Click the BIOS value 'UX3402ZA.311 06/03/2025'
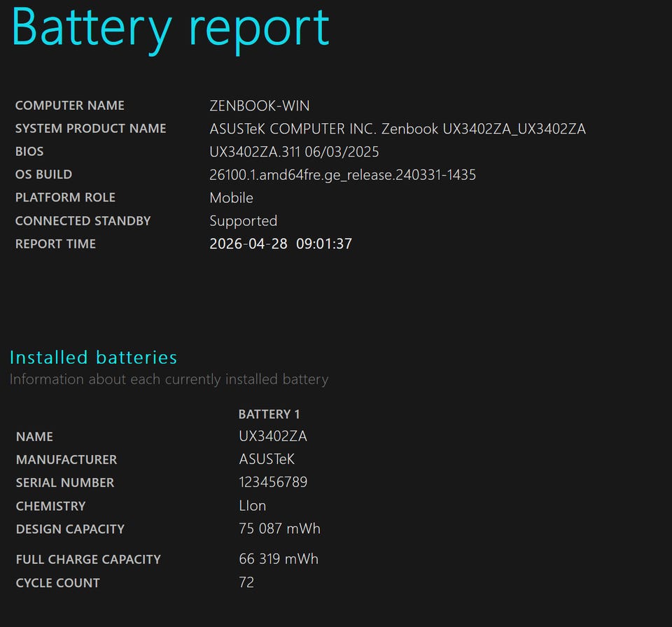672x627 pixels. pos(294,152)
